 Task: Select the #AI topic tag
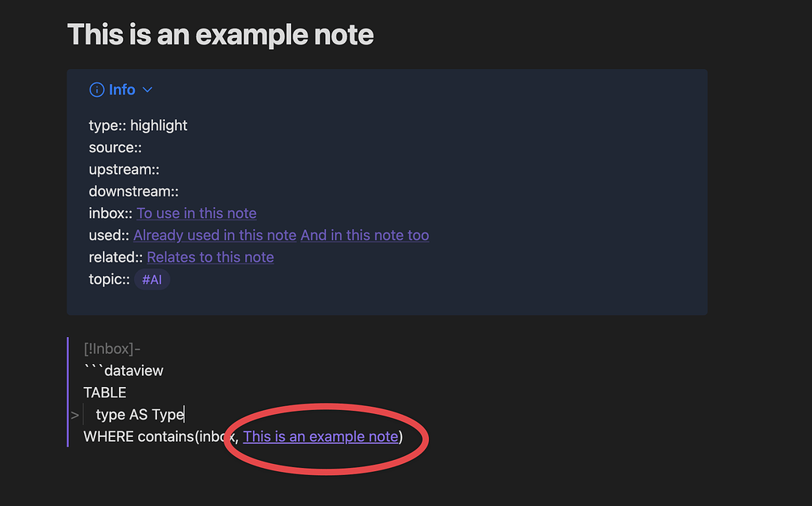[151, 279]
